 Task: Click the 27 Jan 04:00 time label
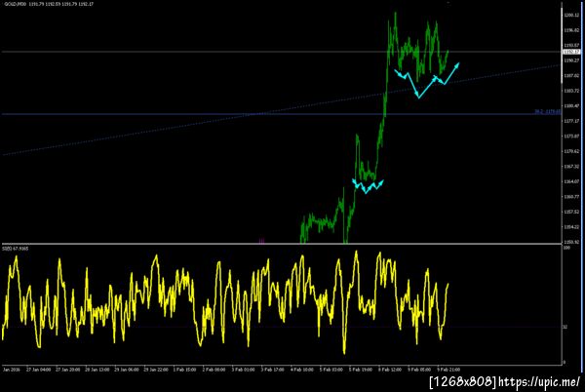coord(38,370)
